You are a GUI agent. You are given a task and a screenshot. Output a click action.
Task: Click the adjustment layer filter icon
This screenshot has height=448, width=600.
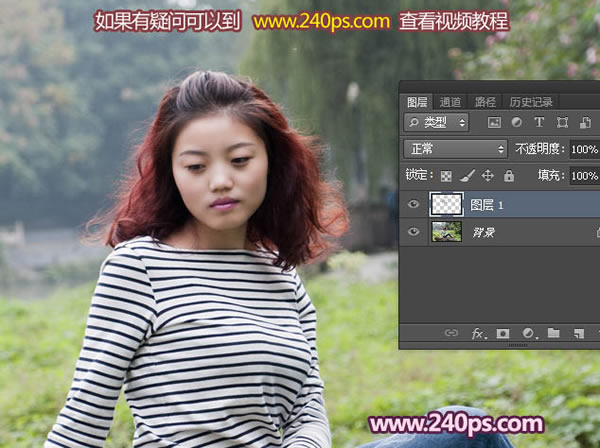click(x=516, y=122)
